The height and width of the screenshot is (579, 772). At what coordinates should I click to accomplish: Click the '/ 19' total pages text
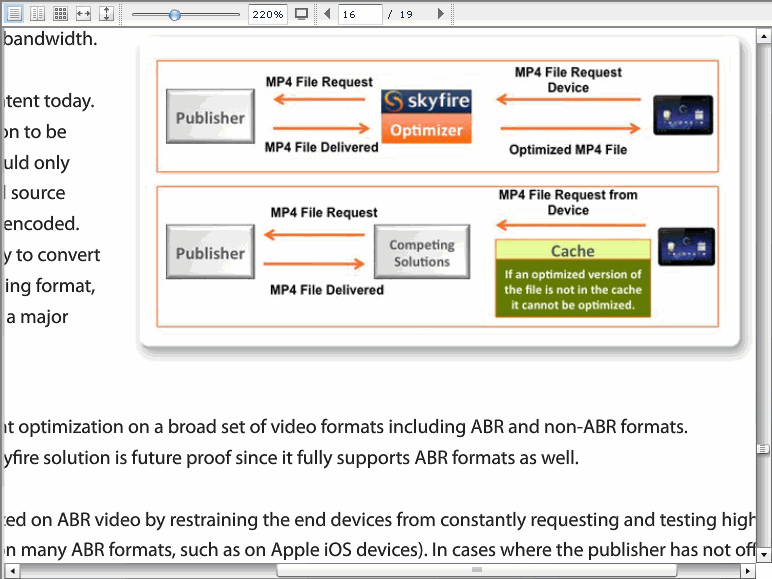400,14
